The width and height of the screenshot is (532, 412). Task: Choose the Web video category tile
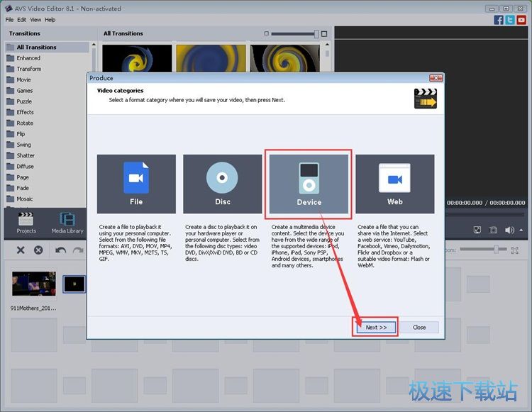click(x=395, y=184)
